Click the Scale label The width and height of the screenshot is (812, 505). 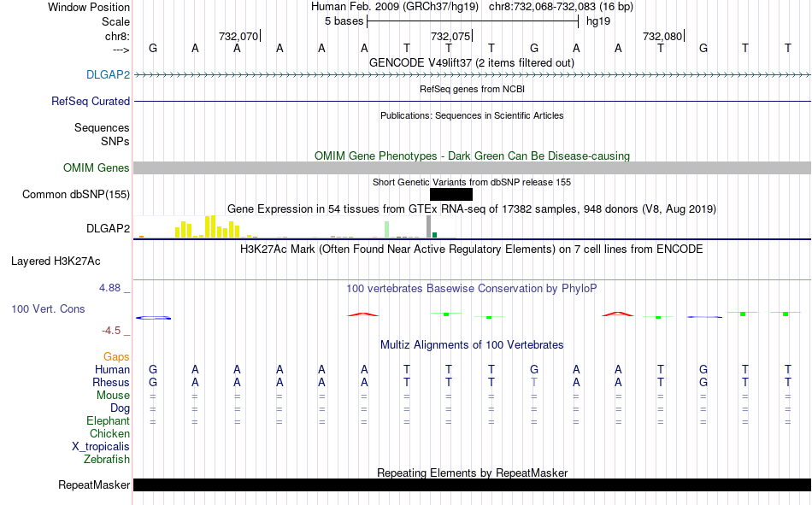click(115, 21)
